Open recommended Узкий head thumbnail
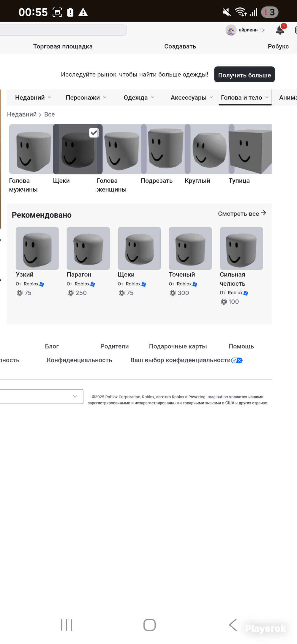 (37, 248)
